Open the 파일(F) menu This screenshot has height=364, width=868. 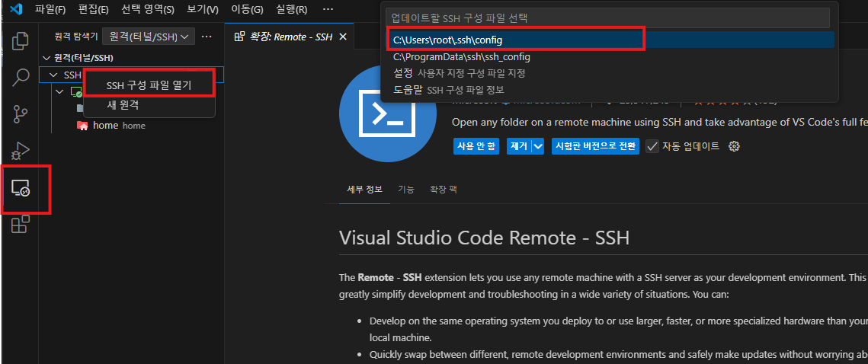[50, 9]
